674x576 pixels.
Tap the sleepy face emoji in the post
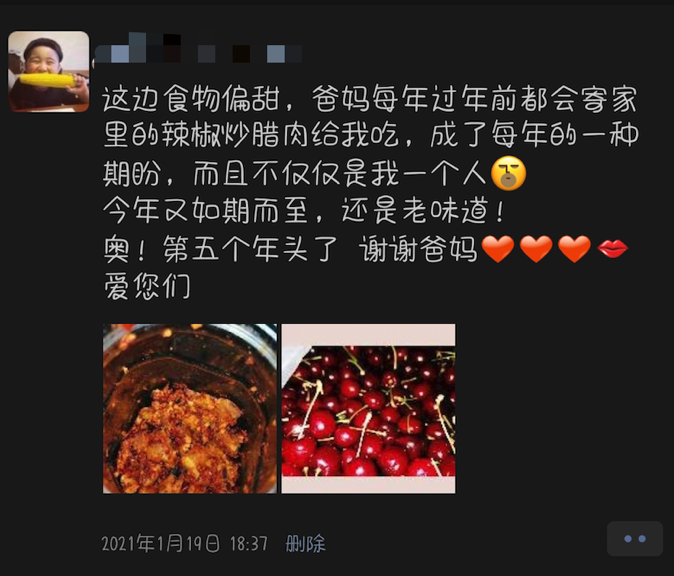click(x=509, y=173)
